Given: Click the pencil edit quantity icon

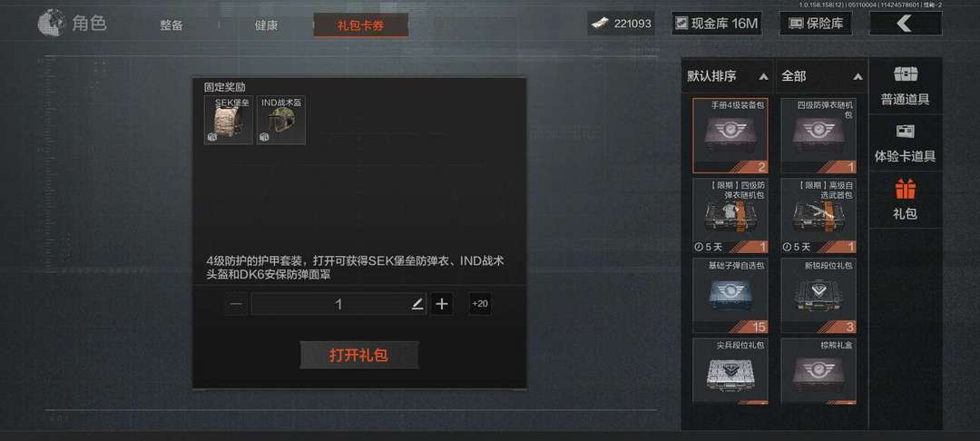Looking at the screenshot, I should 416,304.
